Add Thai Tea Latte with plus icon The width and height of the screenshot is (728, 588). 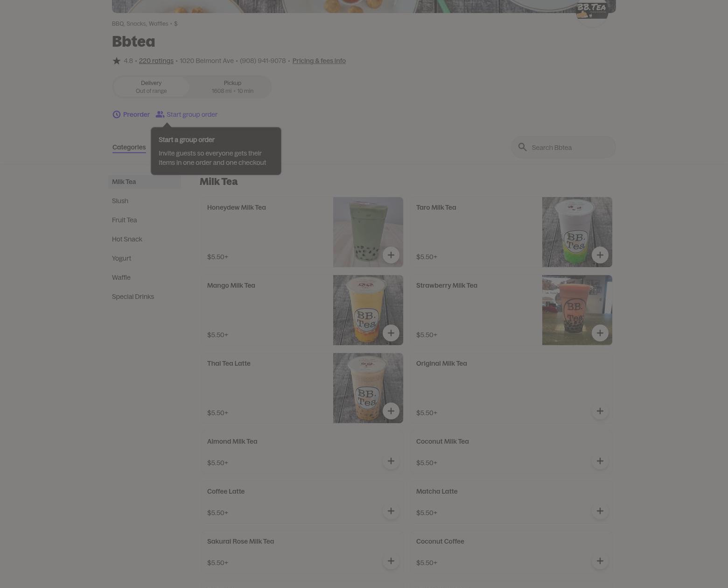point(391,411)
